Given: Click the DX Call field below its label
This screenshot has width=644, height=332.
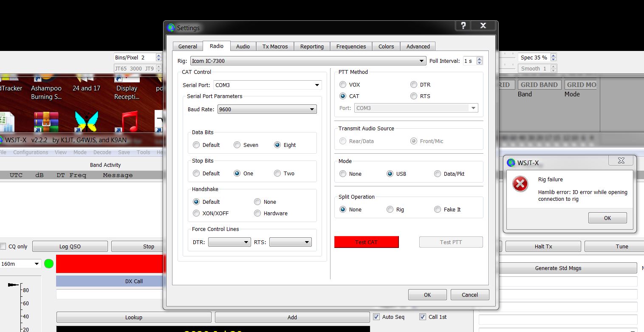Looking at the screenshot, I should pos(110,294).
